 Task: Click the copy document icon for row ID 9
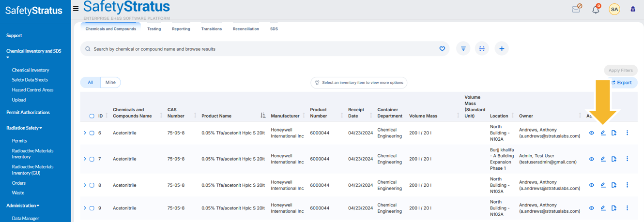pyautogui.click(x=614, y=208)
